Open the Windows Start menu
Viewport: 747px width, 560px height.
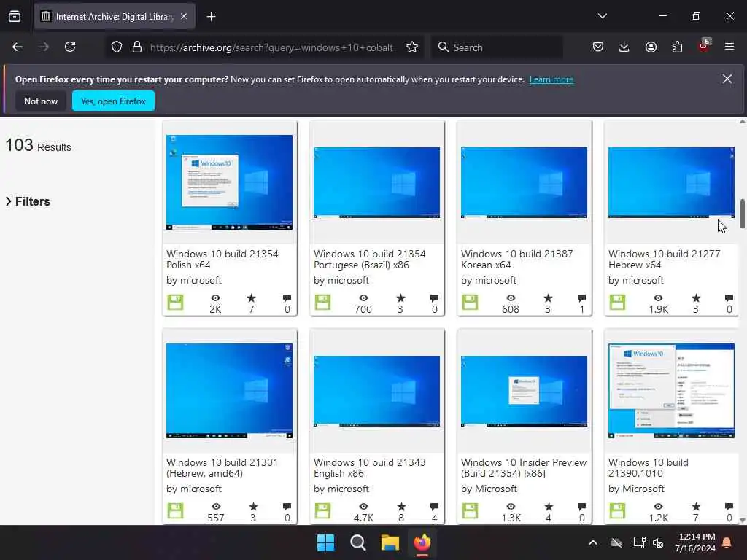(x=326, y=542)
